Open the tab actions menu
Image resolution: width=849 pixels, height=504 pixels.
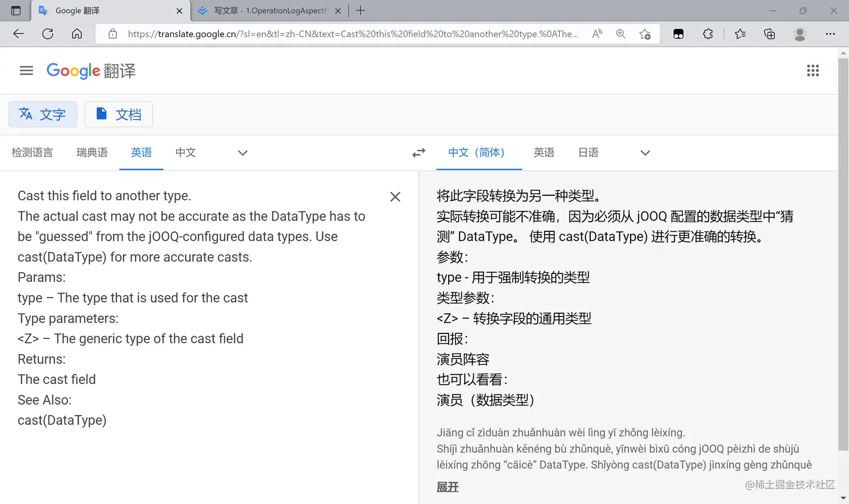[x=16, y=11]
